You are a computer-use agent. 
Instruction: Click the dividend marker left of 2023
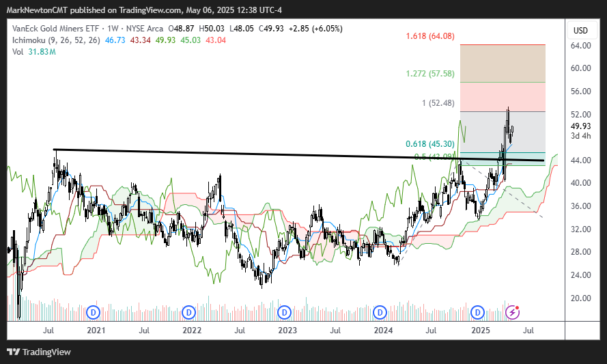tap(285, 312)
